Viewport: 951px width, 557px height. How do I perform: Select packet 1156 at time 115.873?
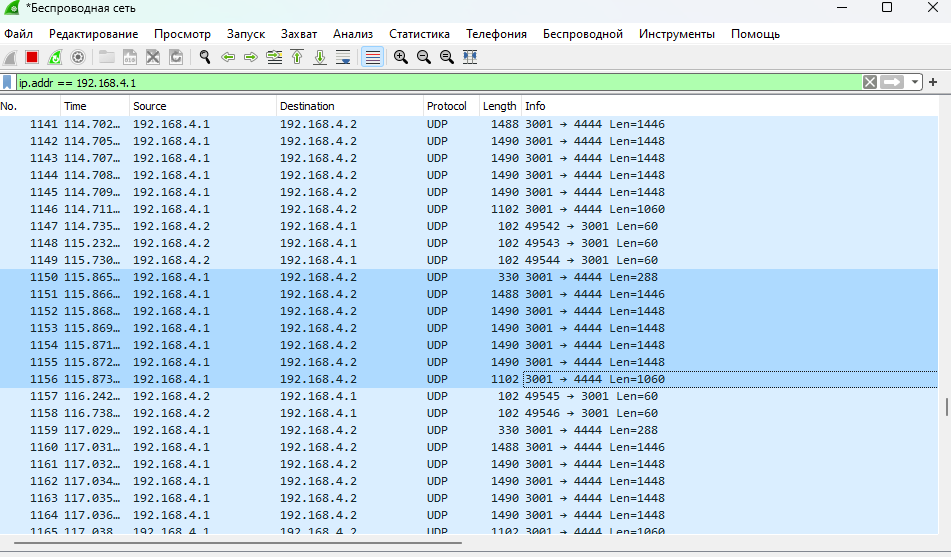coord(469,379)
